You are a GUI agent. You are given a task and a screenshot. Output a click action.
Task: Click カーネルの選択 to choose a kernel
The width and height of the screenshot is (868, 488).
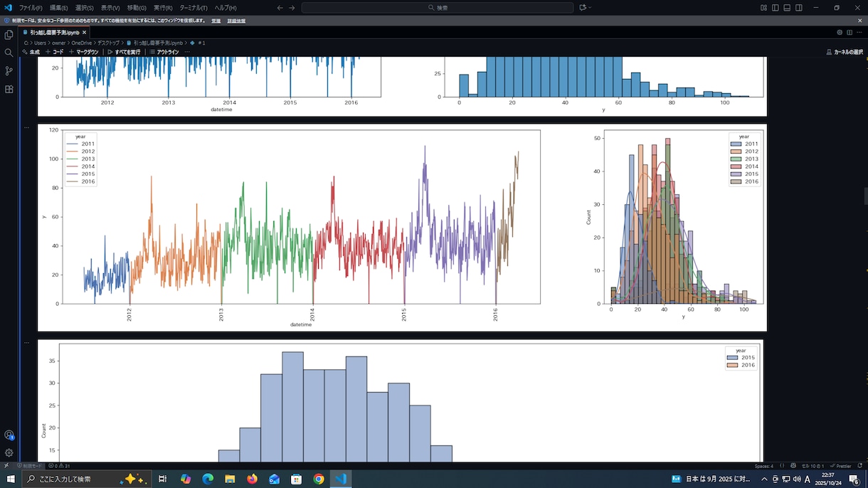click(845, 52)
